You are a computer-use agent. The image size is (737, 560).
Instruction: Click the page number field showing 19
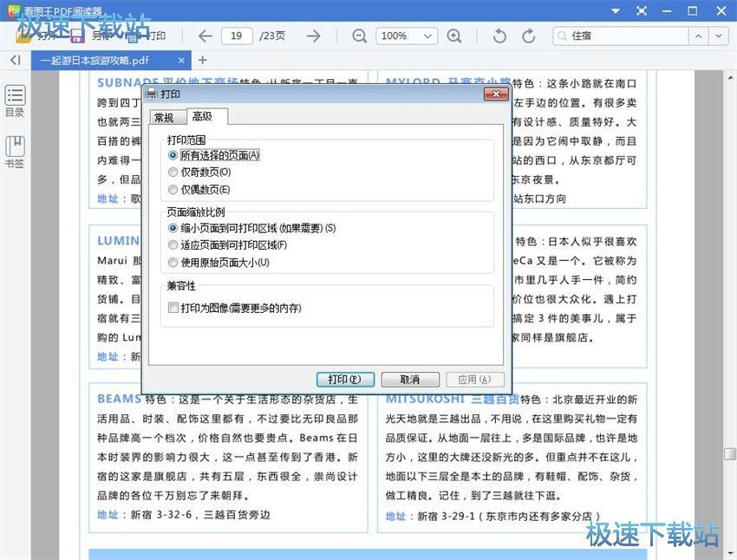point(237,36)
